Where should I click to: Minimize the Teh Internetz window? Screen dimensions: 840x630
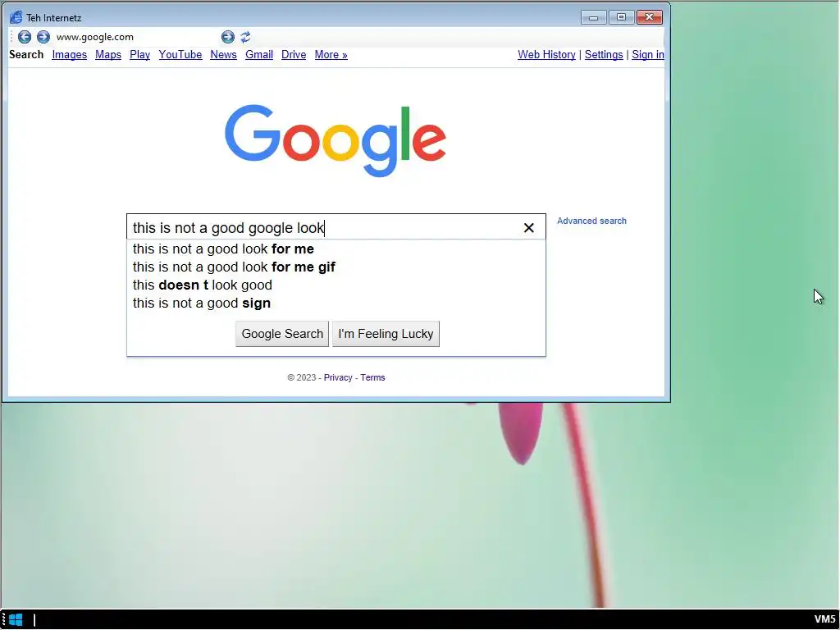tap(594, 17)
